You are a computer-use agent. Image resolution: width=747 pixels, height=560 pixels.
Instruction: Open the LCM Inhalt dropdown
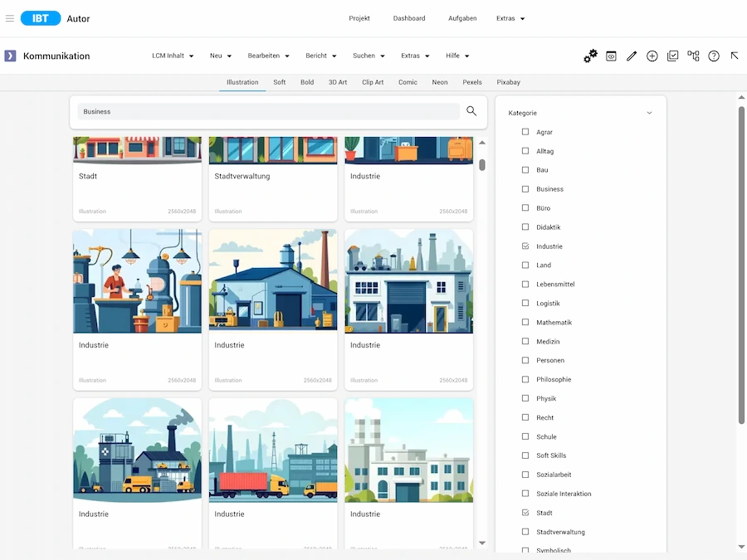[173, 56]
